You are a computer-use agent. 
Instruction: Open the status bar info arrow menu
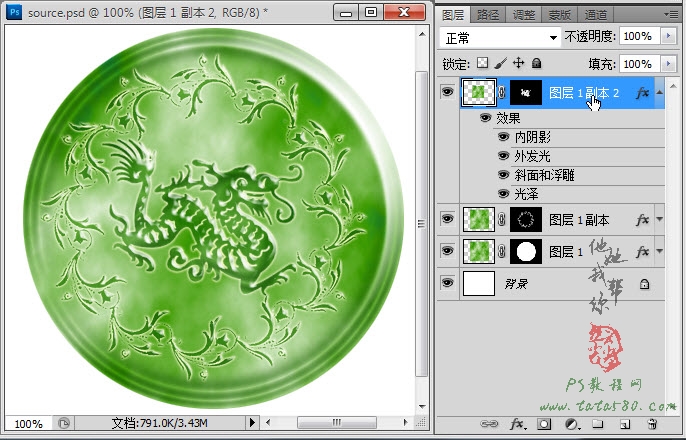252,423
